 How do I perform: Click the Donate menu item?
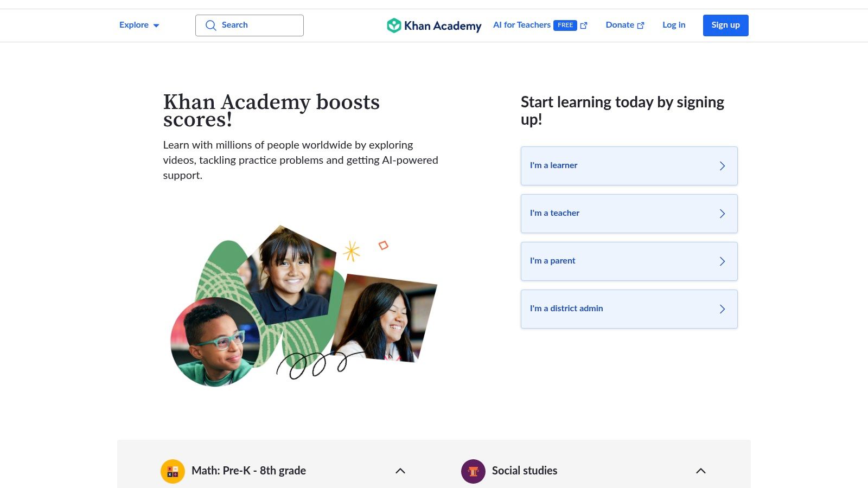pyautogui.click(x=620, y=25)
